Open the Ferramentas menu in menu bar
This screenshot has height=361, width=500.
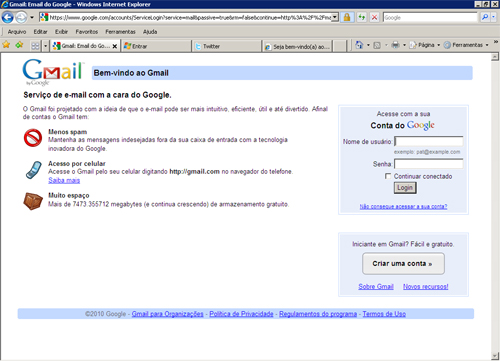120,32
